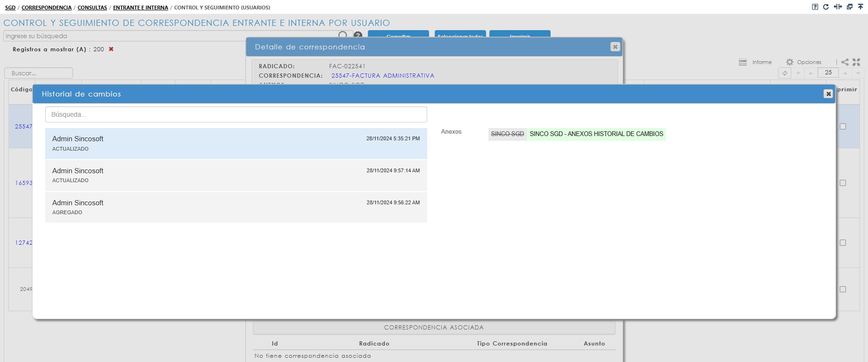Click the struck-through 'SINCO SGD' old value
Viewport: 868px width, 362px height.
pos(507,134)
